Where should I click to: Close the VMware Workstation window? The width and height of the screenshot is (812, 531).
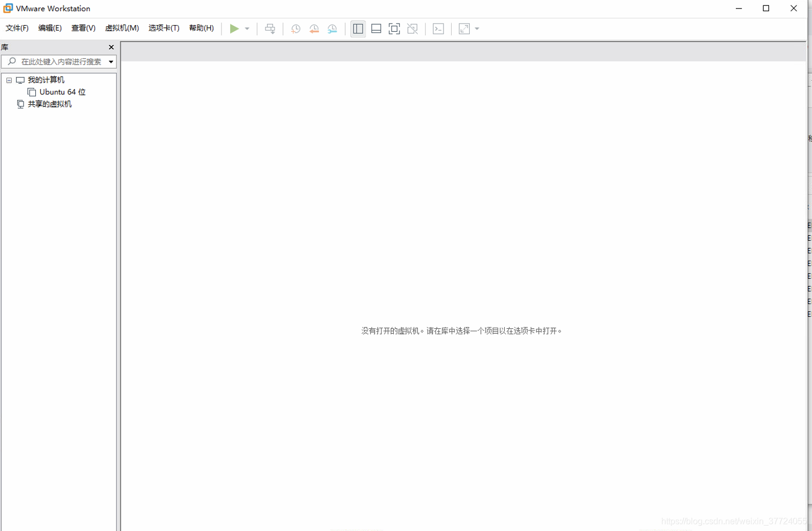click(x=794, y=8)
